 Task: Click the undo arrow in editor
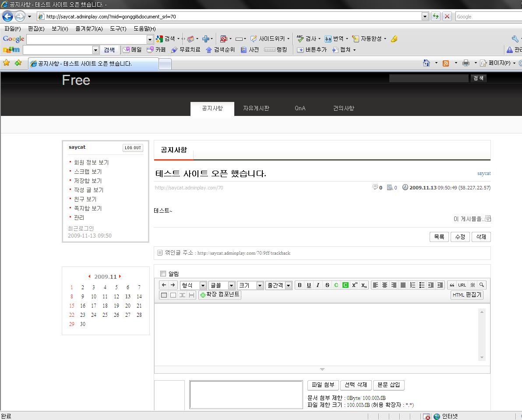(x=164, y=285)
